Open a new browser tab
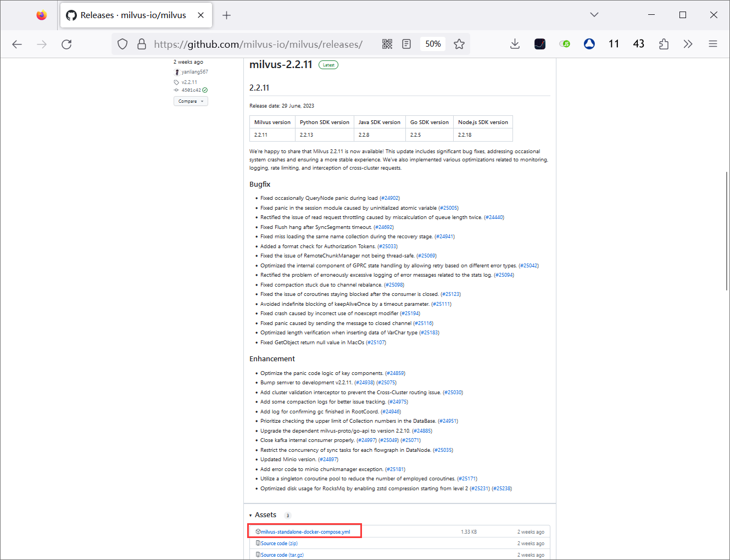This screenshot has height=560, width=730. coord(226,15)
